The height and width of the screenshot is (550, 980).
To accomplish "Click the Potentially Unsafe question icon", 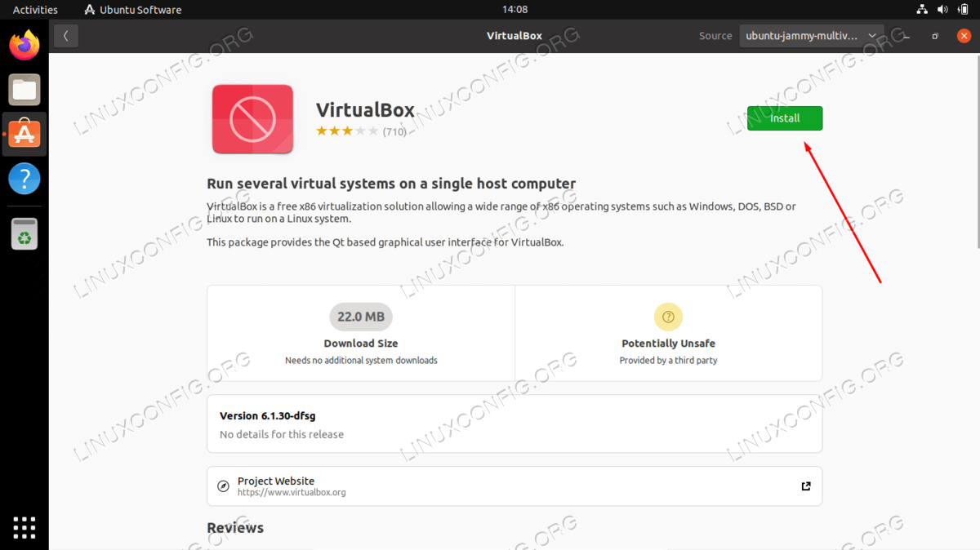I will 668,317.
